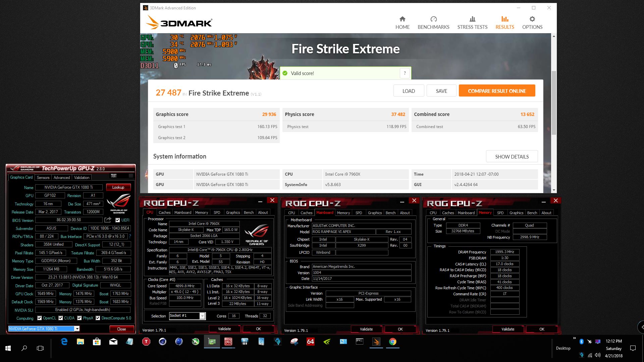Open the GPU selection dropdown in GPU-Z
644x362 pixels.
point(77,329)
